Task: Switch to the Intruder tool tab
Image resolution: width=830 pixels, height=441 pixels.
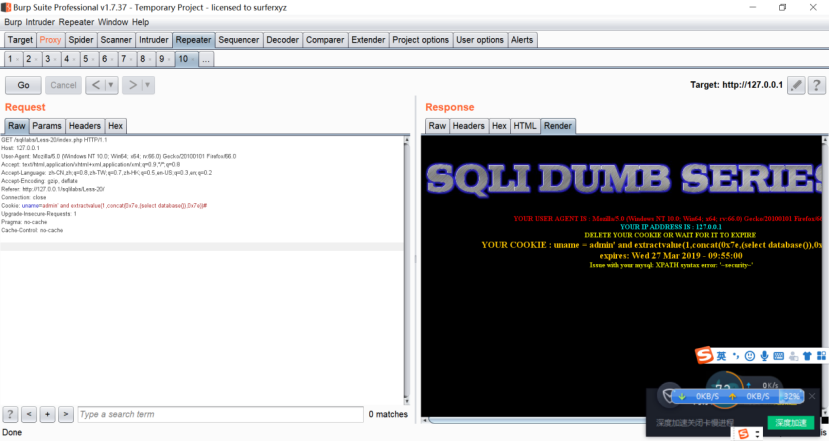Action: (154, 40)
